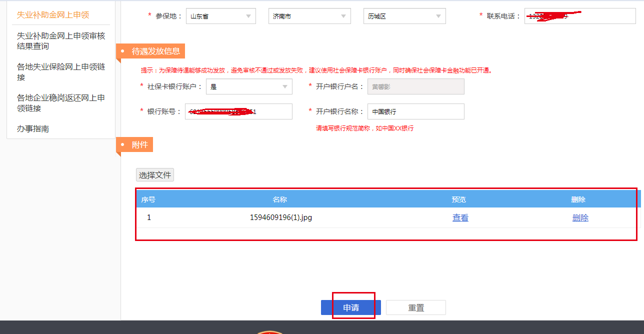This screenshot has height=334, width=644.
Task: Open 各地企业稳岗返还网上申领链接 page
Action: point(61,103)
